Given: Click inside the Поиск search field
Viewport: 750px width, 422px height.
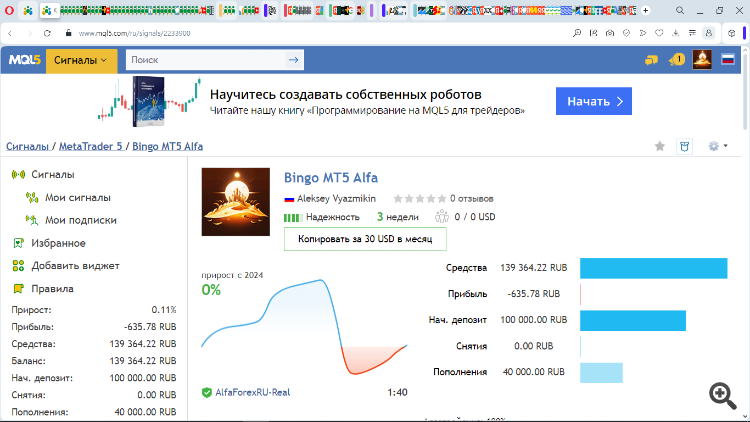Looking at the screenshot, I should coord(206,60).
